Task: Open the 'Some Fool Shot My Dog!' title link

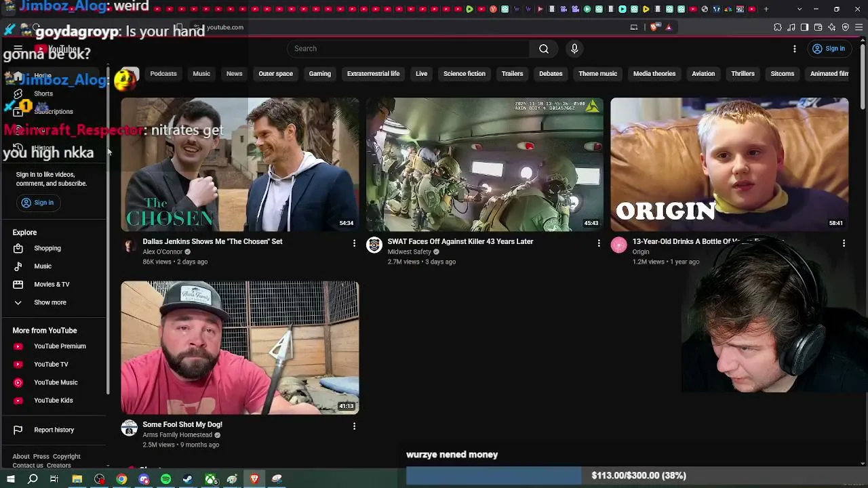Action: tap(182, 425)
